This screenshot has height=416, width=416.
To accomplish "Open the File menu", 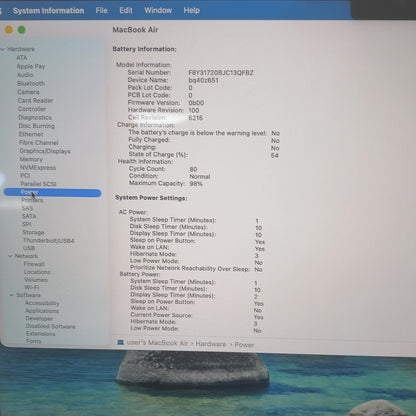I will pyautogui.click(x=101, y=11).
